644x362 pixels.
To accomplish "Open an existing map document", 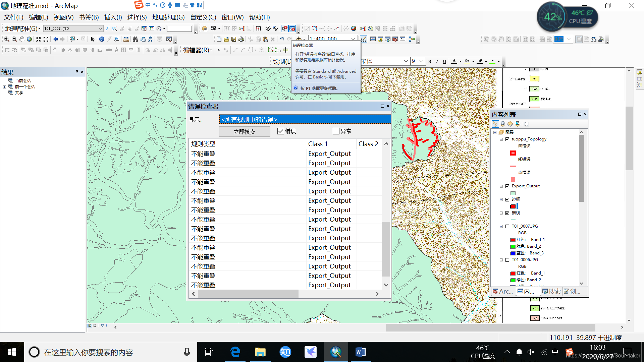I will click(x=226, y=39).
